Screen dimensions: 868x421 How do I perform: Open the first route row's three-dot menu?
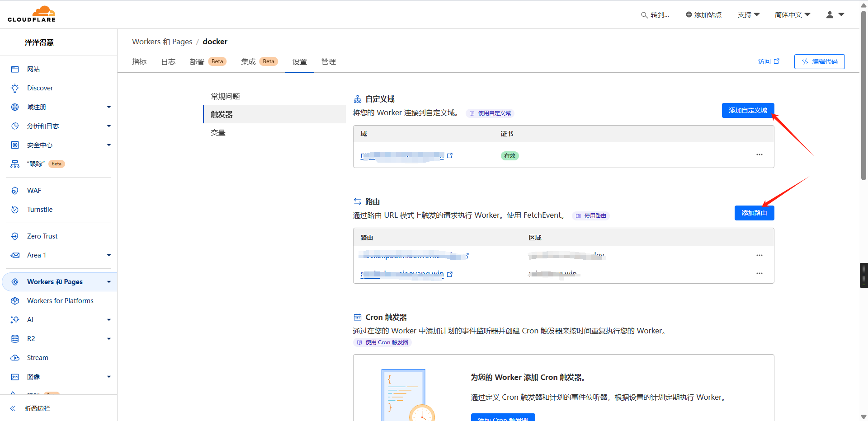tap(759, 255)
